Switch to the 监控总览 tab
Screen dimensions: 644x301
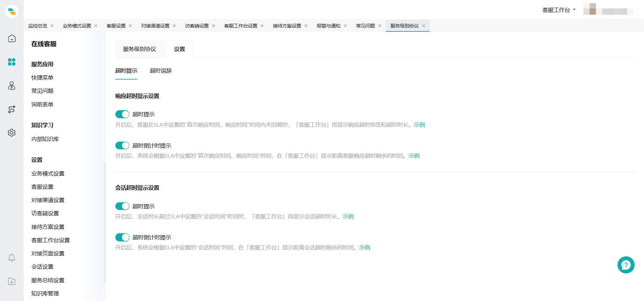click(x=38, y=26)
